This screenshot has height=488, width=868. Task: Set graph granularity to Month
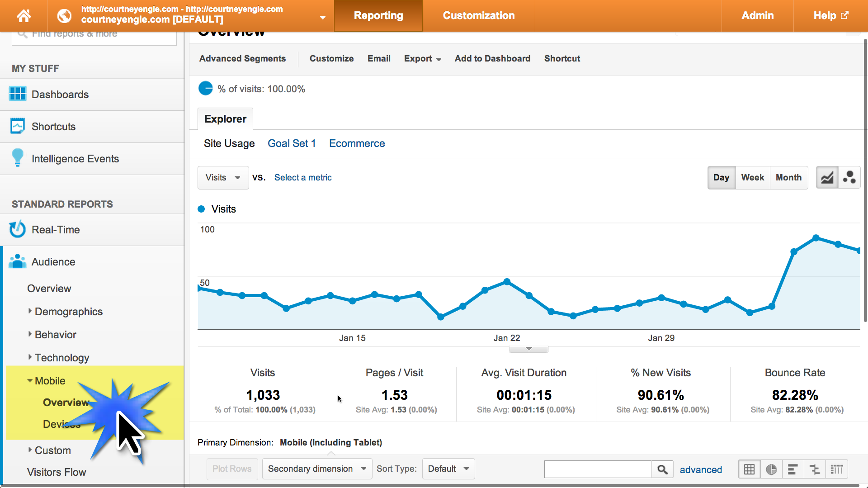pyautogui.click(x=788, y=178)
